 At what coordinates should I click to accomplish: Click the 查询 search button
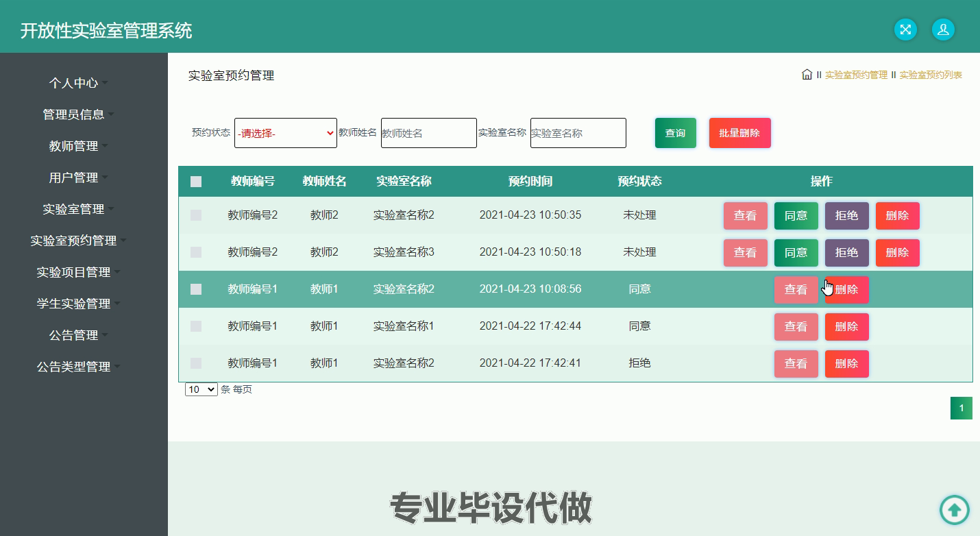(x=676, y=133)
